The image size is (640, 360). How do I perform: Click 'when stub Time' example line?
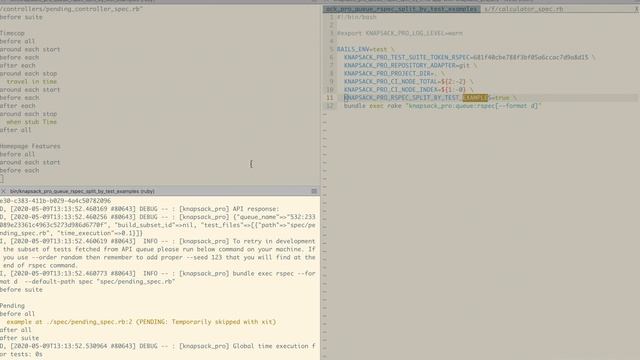click(32, 122)
